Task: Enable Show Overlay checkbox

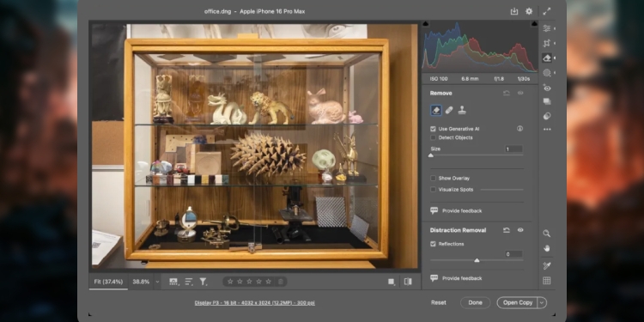Action: pyautogui.click(x=433, y=179)
